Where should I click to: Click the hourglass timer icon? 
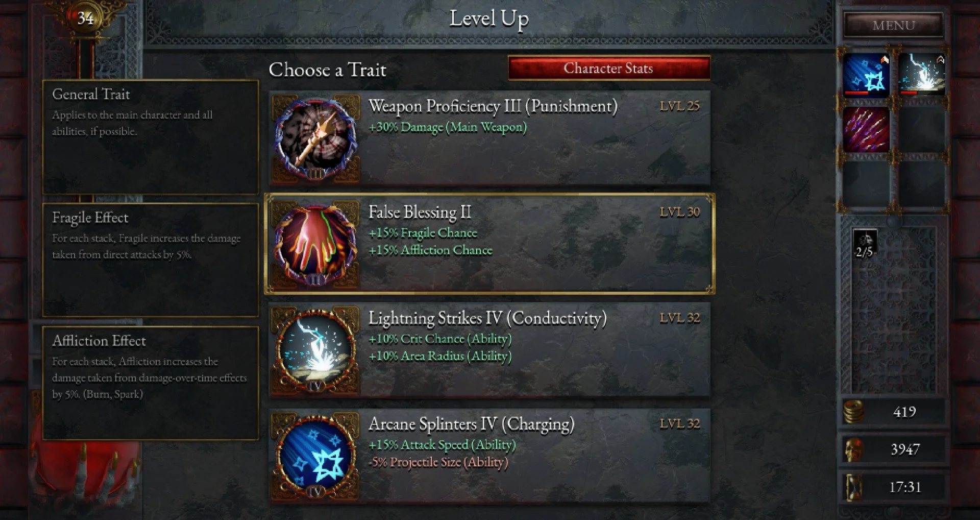[853, 487]
